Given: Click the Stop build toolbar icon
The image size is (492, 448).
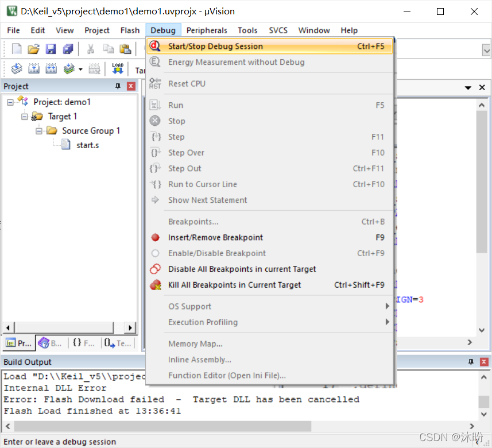Looking at the screenshot, I should tap(95, 68).
